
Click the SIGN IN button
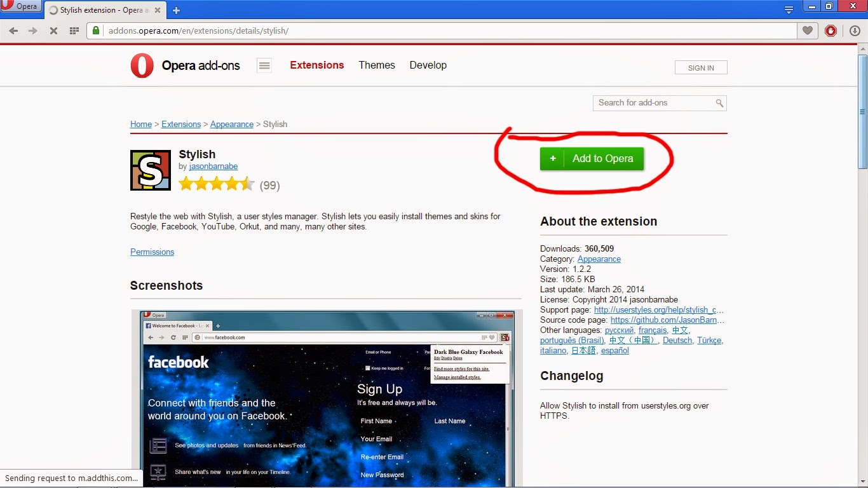[x=701, y=68]
